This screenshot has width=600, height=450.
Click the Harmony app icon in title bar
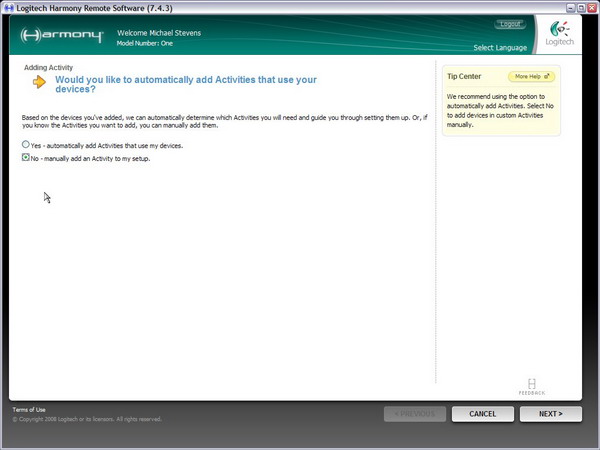(x=8, y=8)
